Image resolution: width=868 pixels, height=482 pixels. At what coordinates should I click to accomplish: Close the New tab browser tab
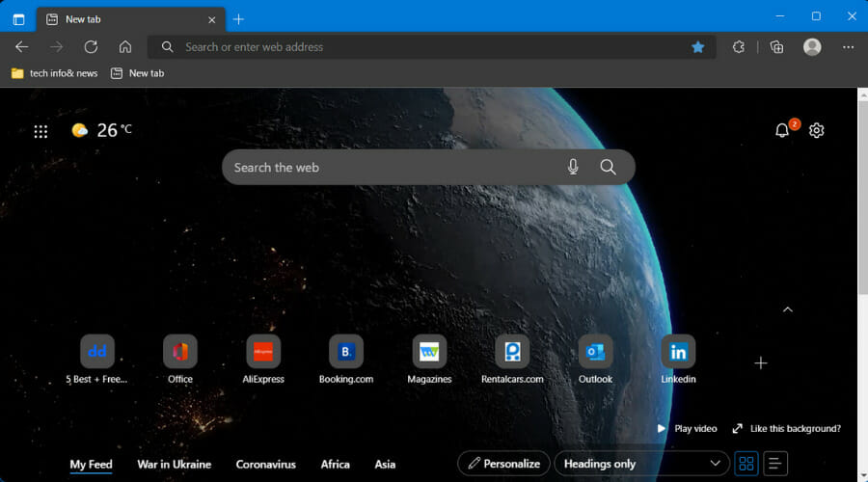coord(211,20)
